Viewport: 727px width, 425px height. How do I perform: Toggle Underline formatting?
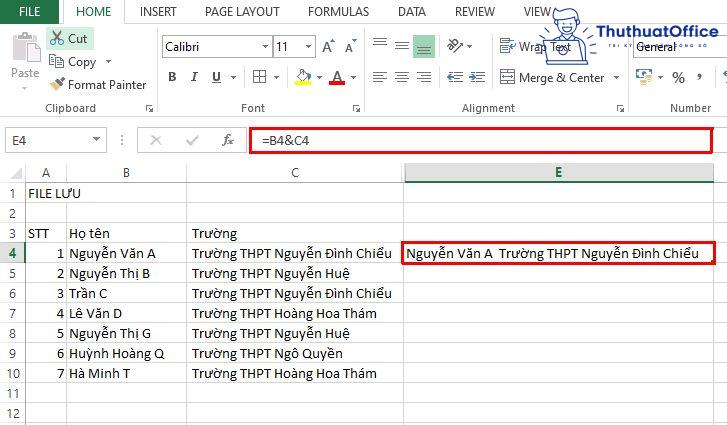click(216, 77)
